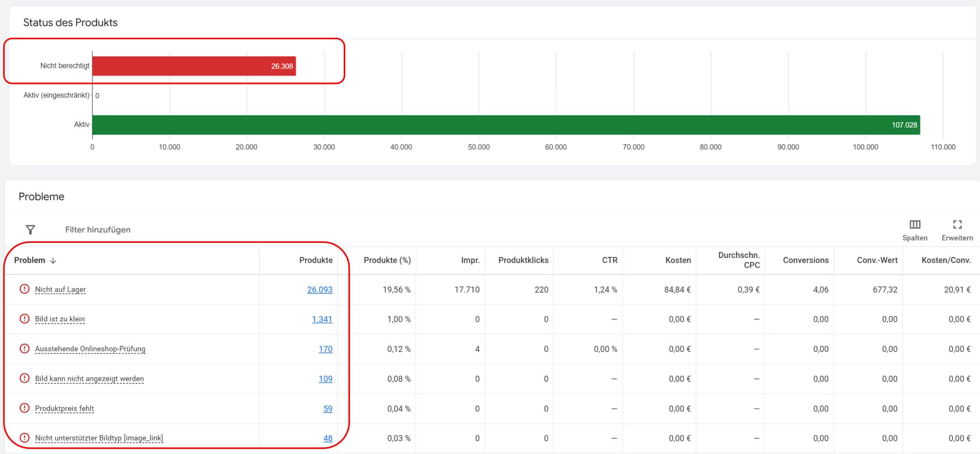Click the 0,03 % value cell

[399, 438]
